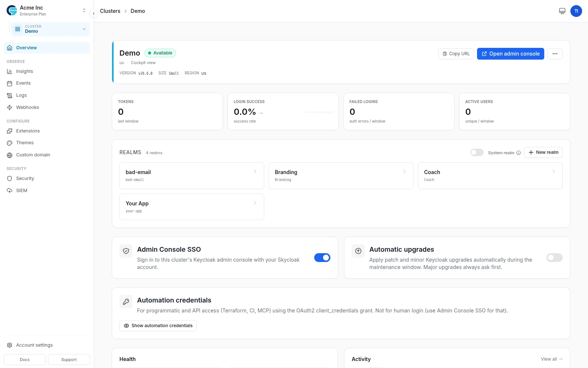Disable the Admin Console SSO toggle
This screenshot has height=368, width=588.
click(322, 258)
